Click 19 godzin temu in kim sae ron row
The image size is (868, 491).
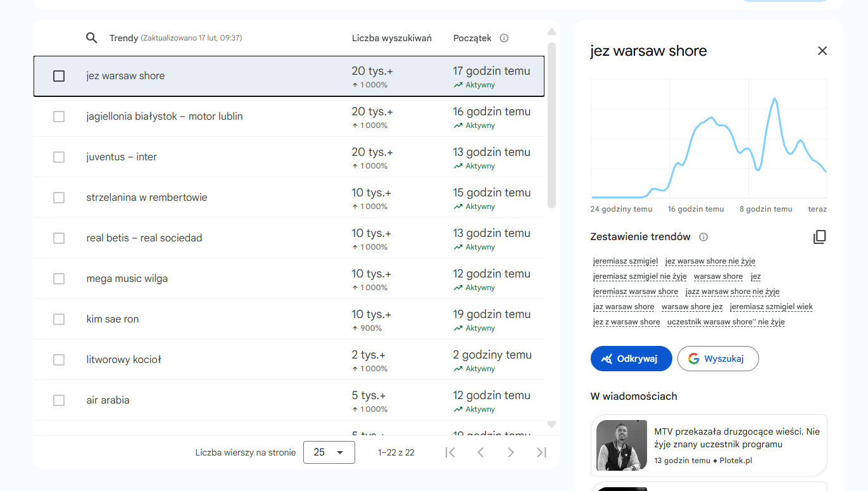(492, 314)
